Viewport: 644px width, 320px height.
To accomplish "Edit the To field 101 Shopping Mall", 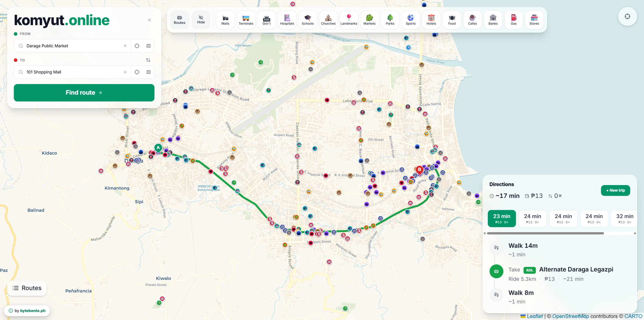I will (x=73, y=72).
